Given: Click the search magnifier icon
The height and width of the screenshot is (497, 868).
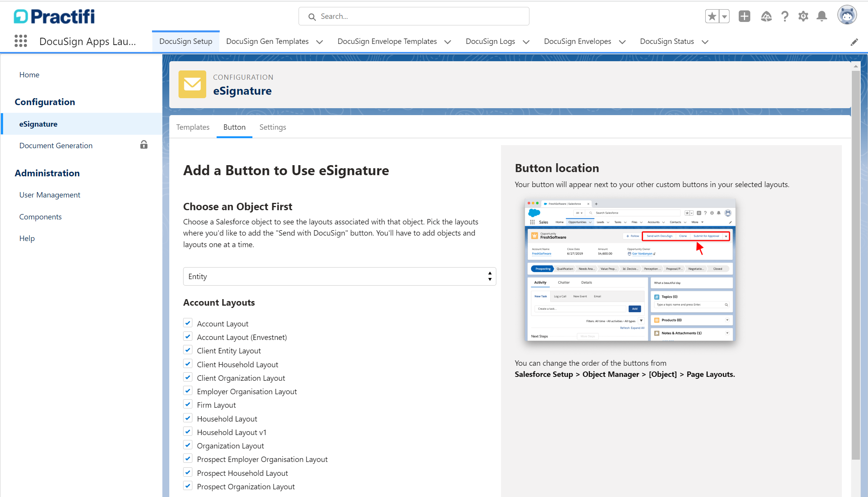Looking at the screenshot, I should [x=312, y=17].
